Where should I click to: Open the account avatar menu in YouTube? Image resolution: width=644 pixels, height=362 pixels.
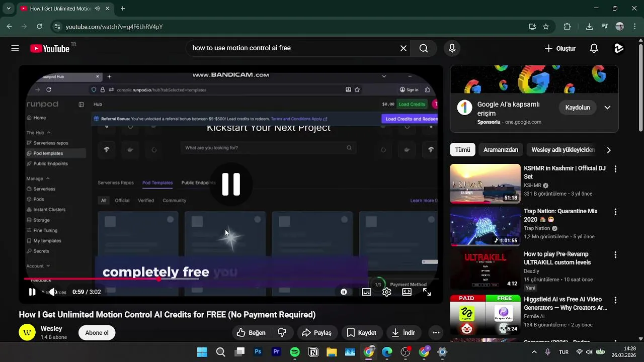tap(619, 48)
